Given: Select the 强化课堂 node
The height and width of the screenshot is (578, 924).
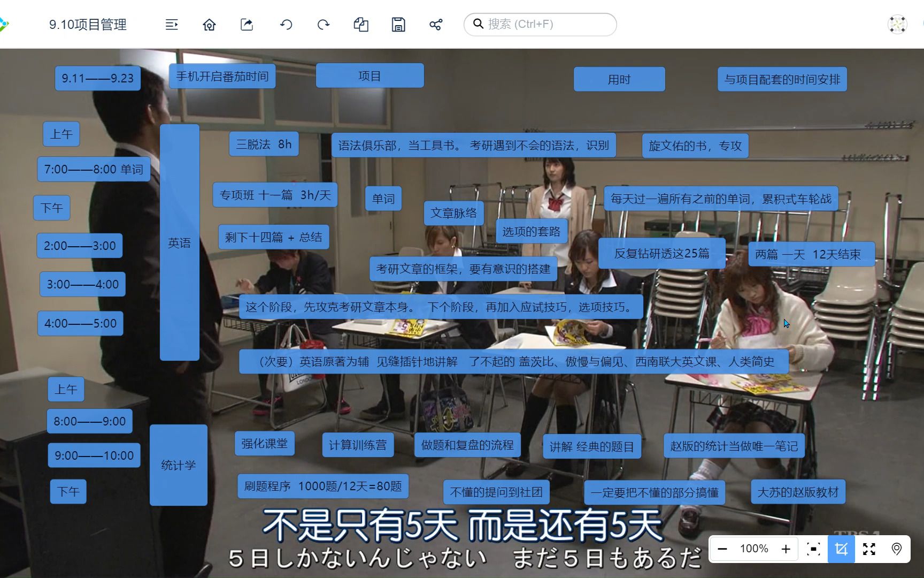Looking at the screenshot, I should click(264, 444).
